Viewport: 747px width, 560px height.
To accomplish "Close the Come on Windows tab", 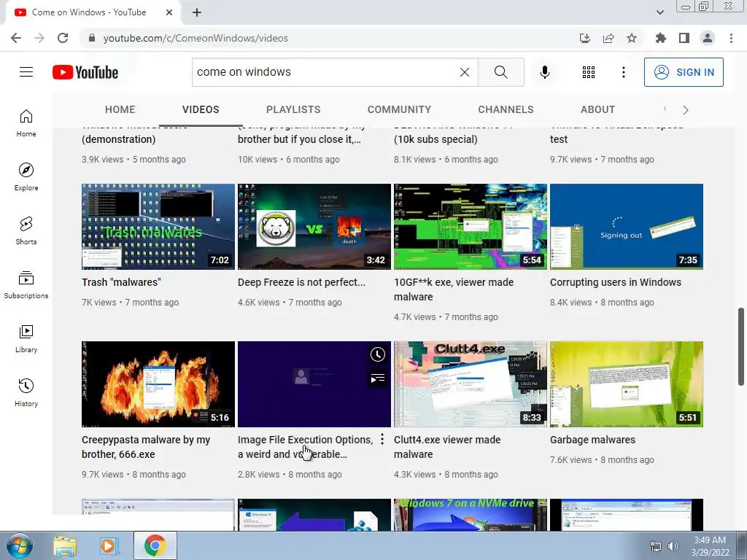I will coord(169,12).
